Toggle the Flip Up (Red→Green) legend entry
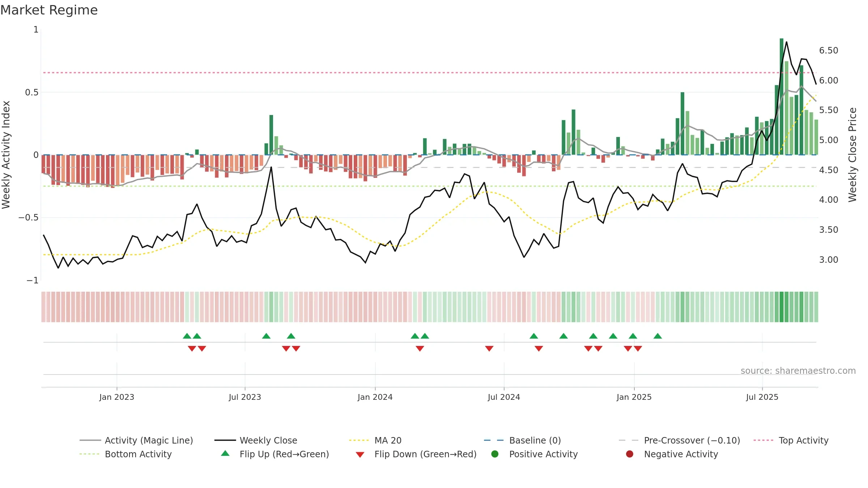Image resolution: width=868 pixels, height=488 pixels. click(275, 454)
